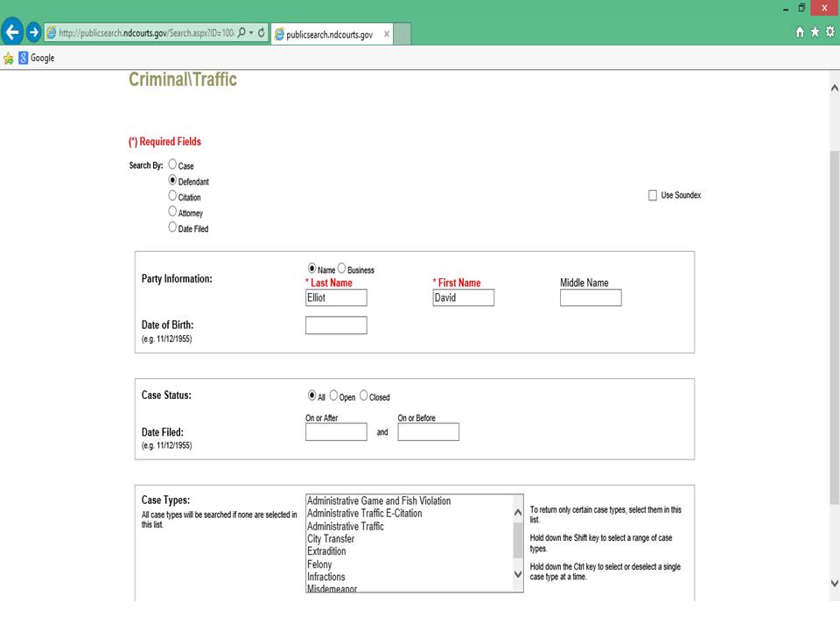Select Search By Citation option
This screenshot has width=840, height=630.
tap(172, 196)
